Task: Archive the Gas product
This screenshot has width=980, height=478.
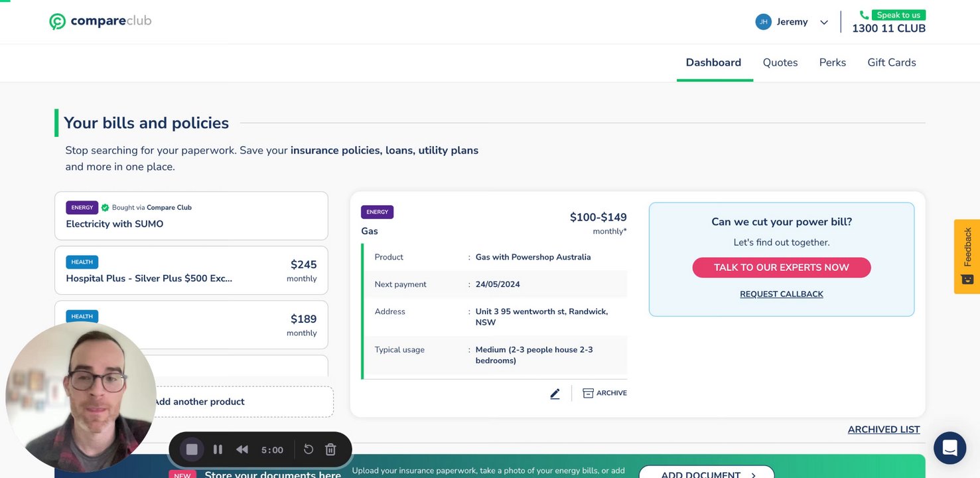Action: click(x=604, y=393)
